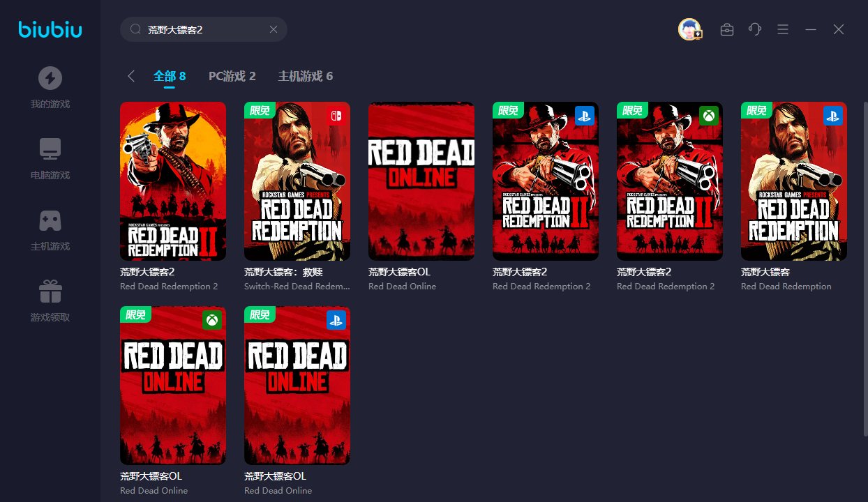
Task: Switch to the PC游戏 2 tab
Action: click(232, 76)
